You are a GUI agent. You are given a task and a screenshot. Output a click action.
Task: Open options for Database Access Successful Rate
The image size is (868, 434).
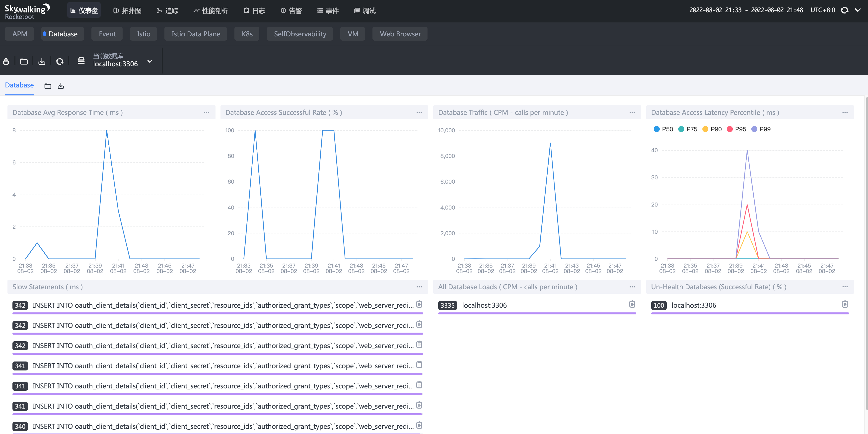tap(419, 113)
